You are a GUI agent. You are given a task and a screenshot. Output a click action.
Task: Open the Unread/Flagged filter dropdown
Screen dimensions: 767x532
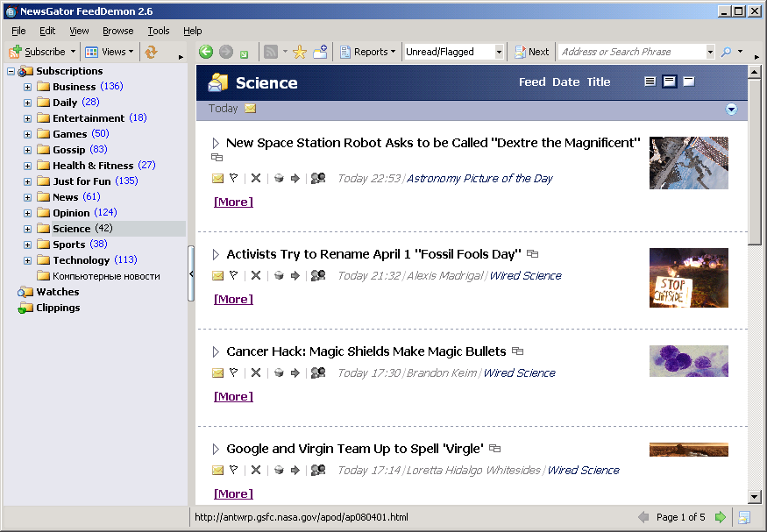click(x=499, y=52)
